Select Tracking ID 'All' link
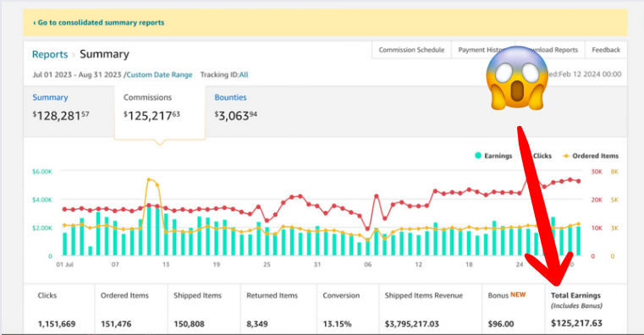The height and width of the screenshot is (335, 644). 244,74
